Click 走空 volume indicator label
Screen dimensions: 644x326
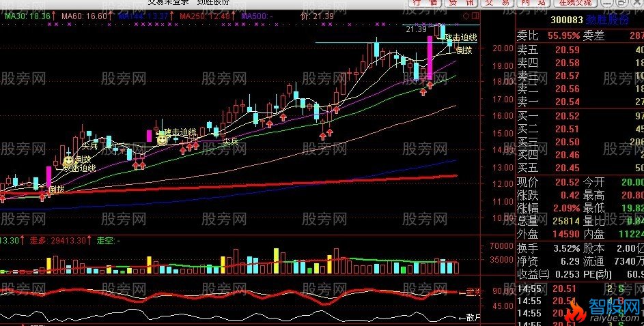[109, 240]
